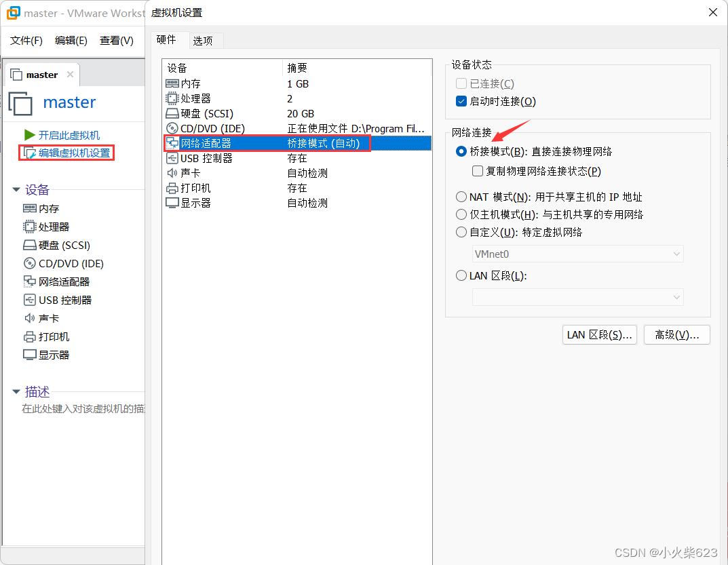Click the description text input area
728x565 pixels.
point(83,408)
